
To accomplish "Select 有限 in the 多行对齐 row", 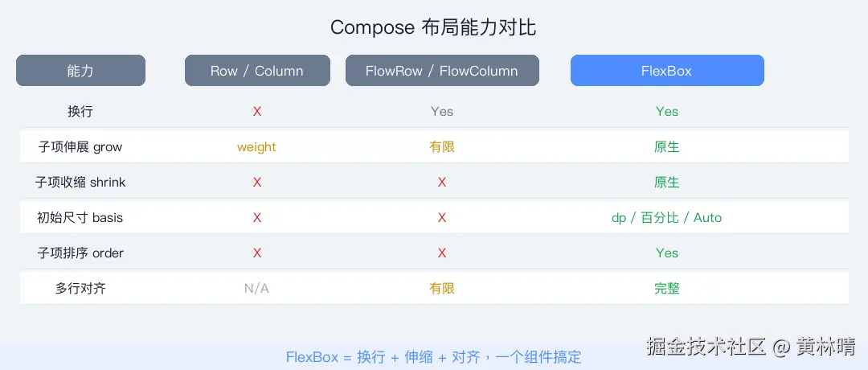I will coord(442,288).
